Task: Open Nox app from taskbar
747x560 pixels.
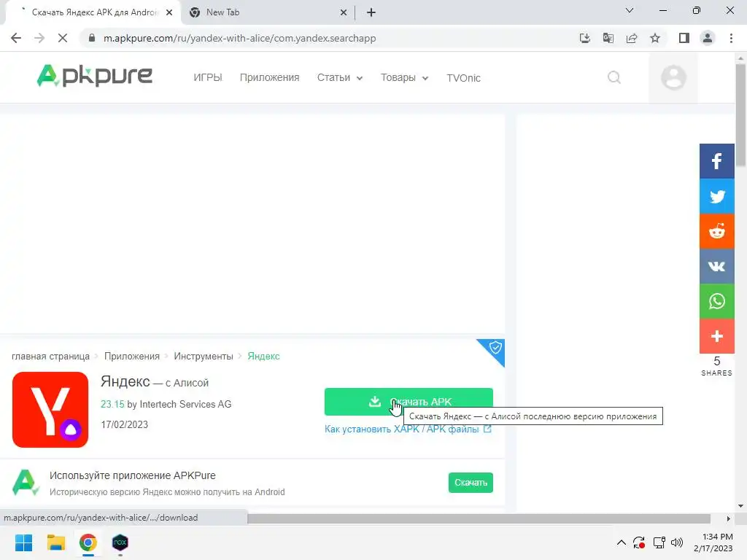Action: click(x=120, y=542)
